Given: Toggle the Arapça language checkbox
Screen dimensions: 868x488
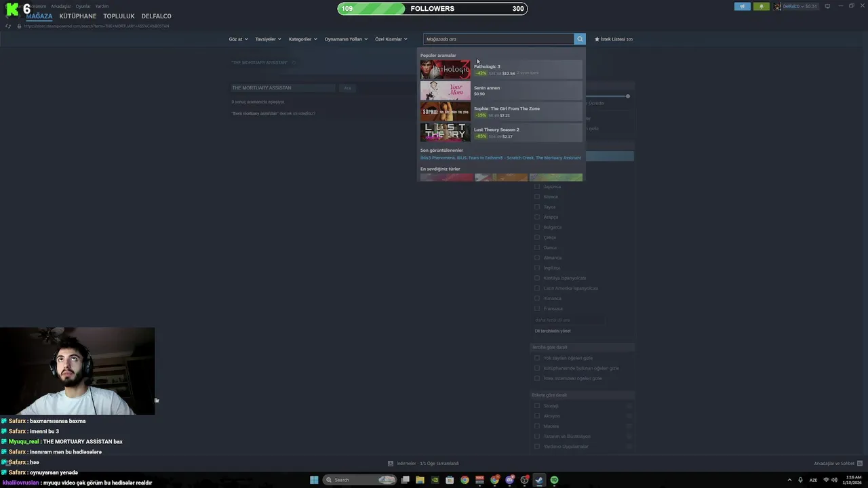Looking at the screenshot, I should (x=537, y=217).
